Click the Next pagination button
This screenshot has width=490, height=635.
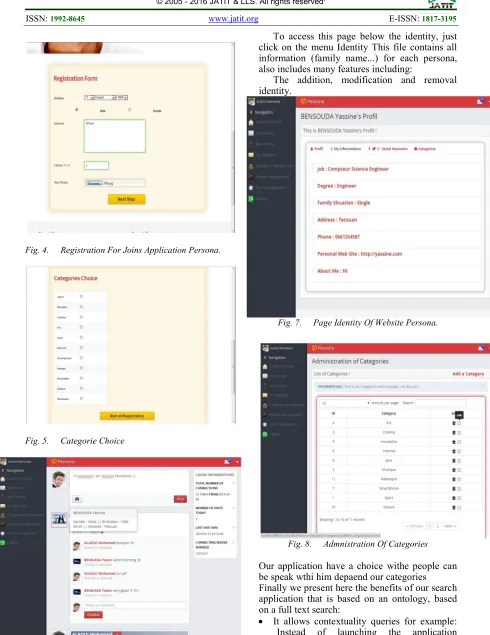[x=450, y=526]
